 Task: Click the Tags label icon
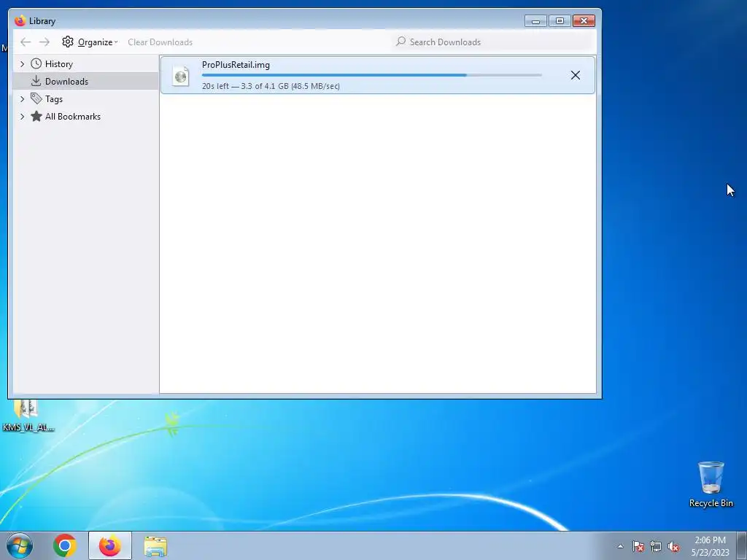(x=36, y=98)
